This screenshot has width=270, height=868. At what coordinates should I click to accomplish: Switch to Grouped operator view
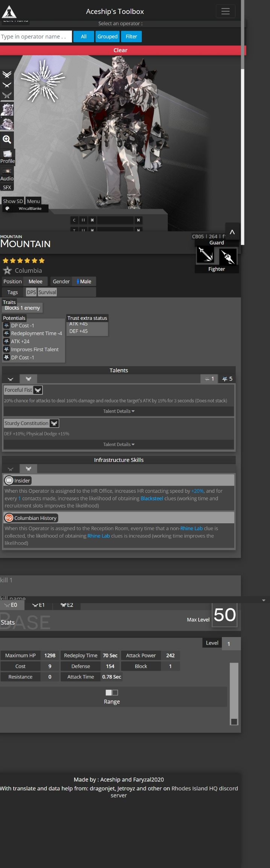coord(108,37)
